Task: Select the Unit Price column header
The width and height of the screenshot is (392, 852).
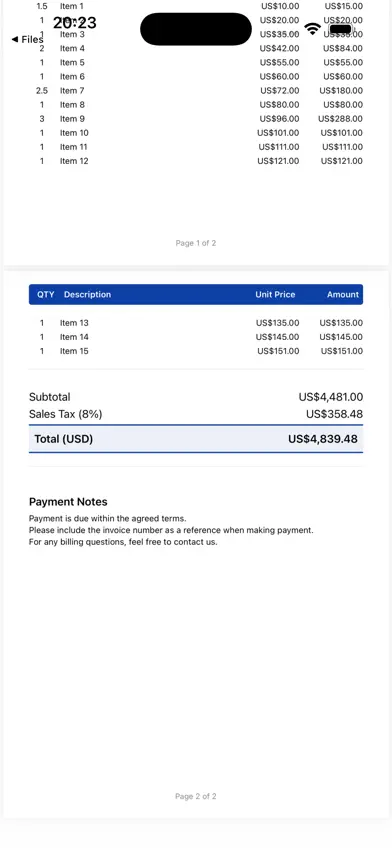Action: point(275,295)
